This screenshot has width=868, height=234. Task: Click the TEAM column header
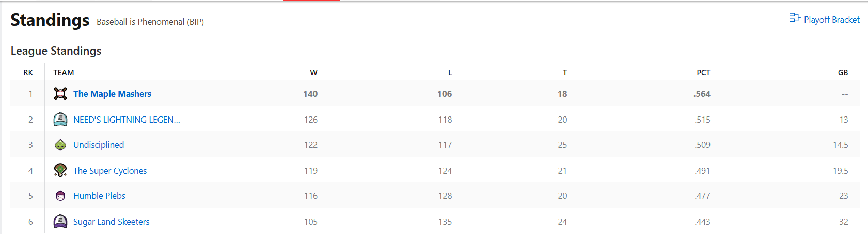(x=64, y=73)
